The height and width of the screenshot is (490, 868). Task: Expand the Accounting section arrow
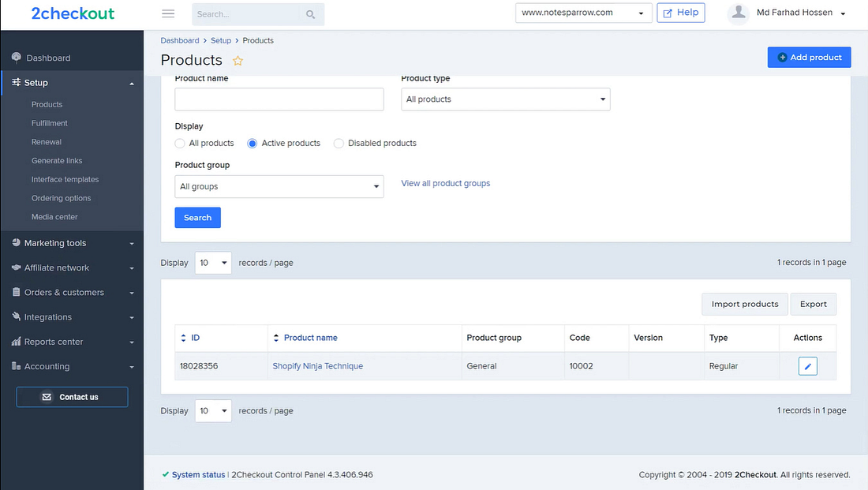(x=132, y=367)
